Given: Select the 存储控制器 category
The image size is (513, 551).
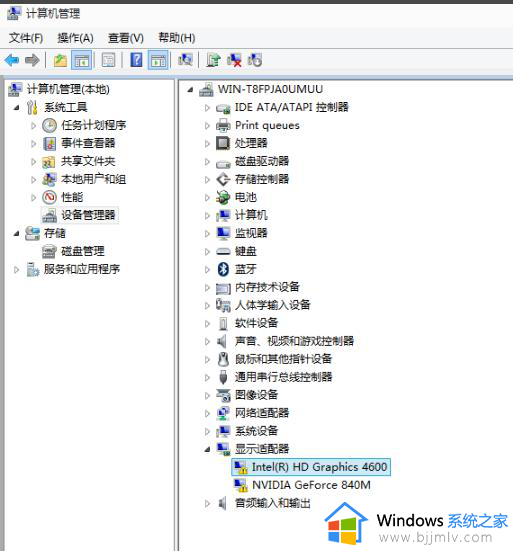Looking at the screenshot, I should [x=262, y=179].
